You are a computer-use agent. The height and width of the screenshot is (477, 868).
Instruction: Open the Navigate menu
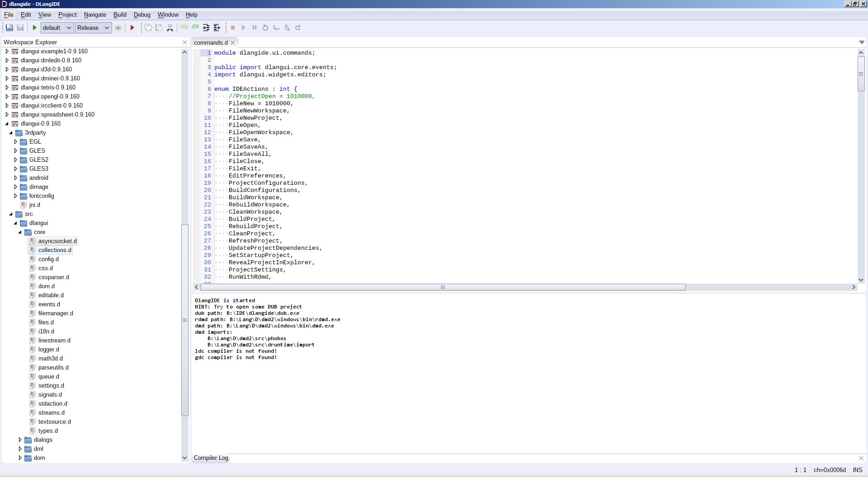(x=95, y=14)
